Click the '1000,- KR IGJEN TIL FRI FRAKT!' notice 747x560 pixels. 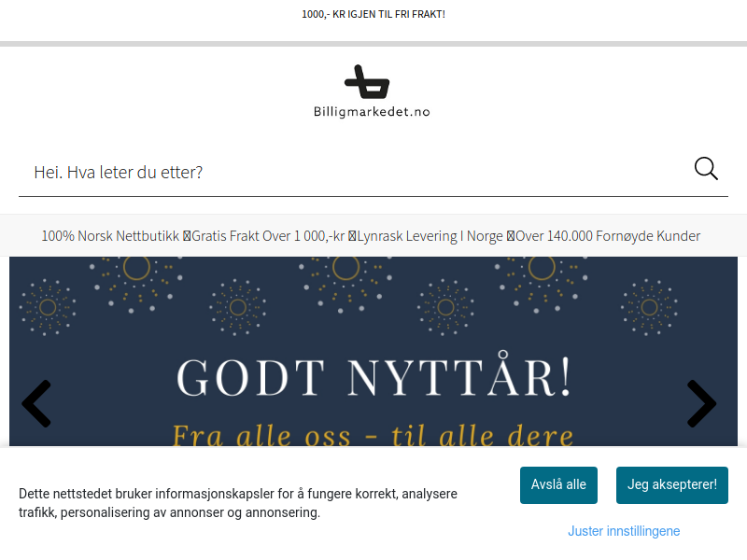pyautogui.click(x=373, y=14)
